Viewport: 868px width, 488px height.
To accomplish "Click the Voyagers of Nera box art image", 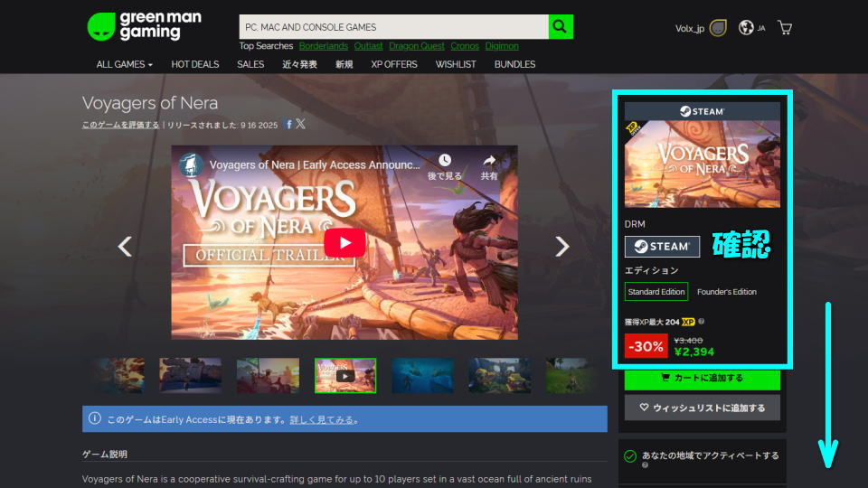I will [x=702, y=164].
